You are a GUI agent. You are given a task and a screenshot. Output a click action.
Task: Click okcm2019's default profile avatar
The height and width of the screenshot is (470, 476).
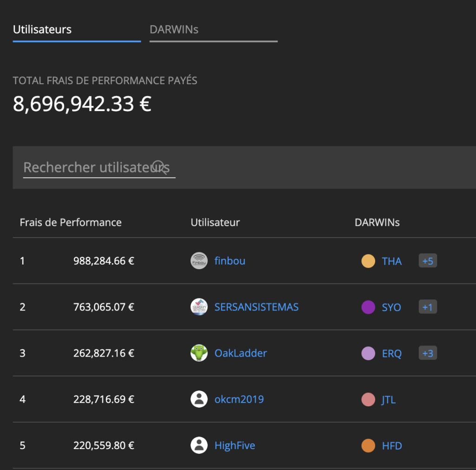pyautogui.click(x=199, y=399)
